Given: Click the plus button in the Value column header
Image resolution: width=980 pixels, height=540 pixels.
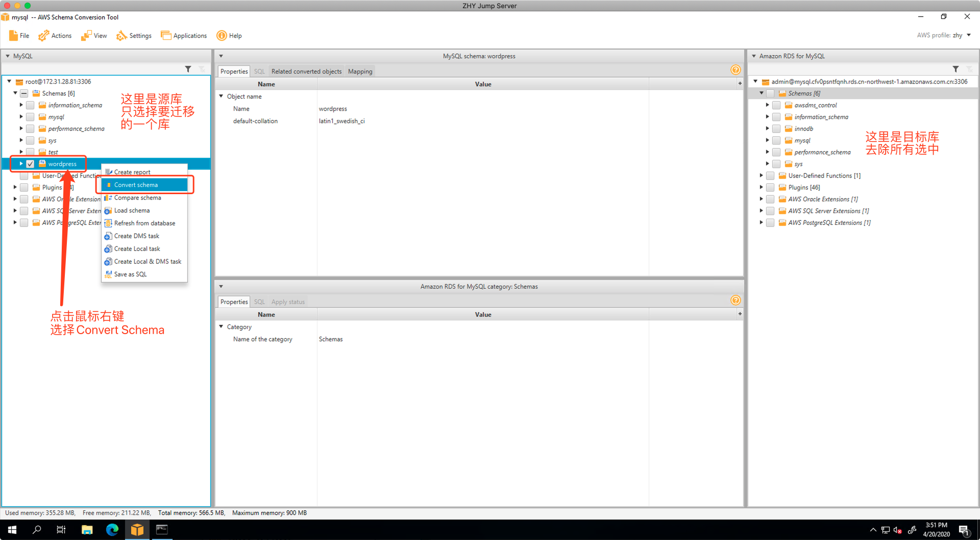Looking at the screenshot, I should [740, 83].
